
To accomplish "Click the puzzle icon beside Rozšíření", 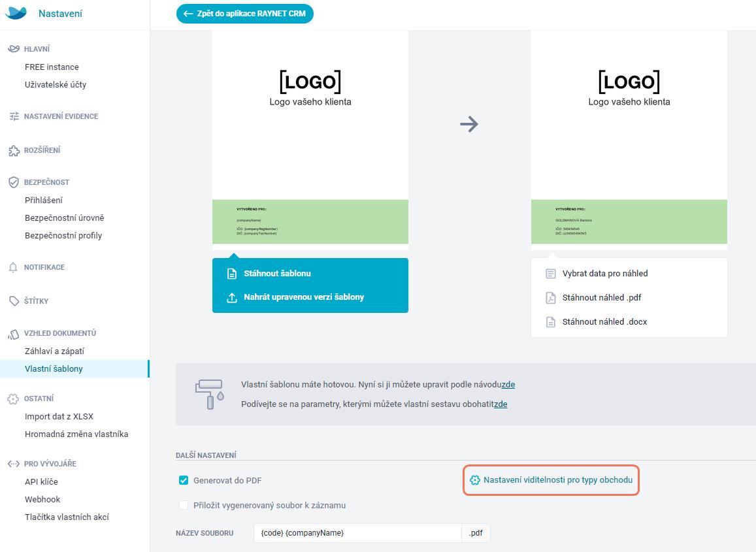I will (x=14, y=150).
